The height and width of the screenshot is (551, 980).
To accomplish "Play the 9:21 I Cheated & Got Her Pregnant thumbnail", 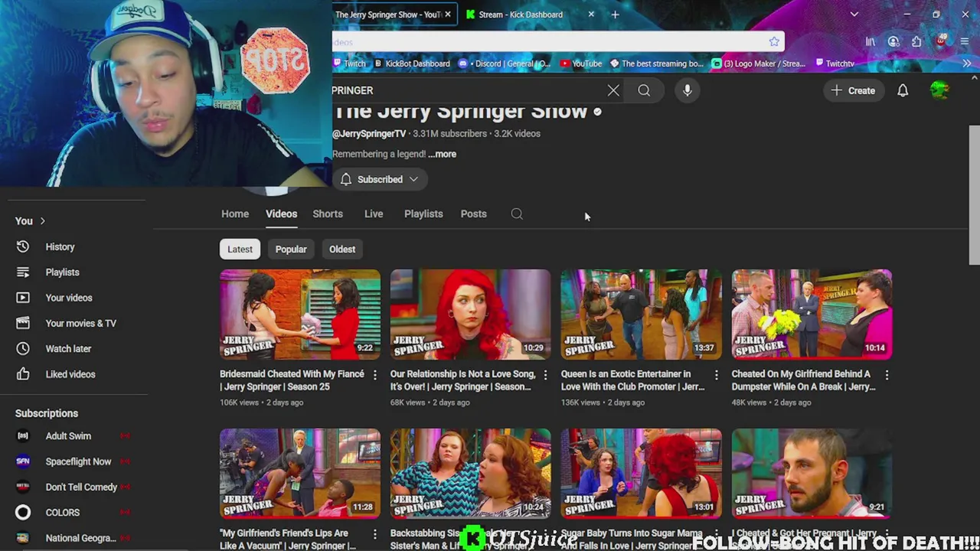I will (x=812, y=474).
